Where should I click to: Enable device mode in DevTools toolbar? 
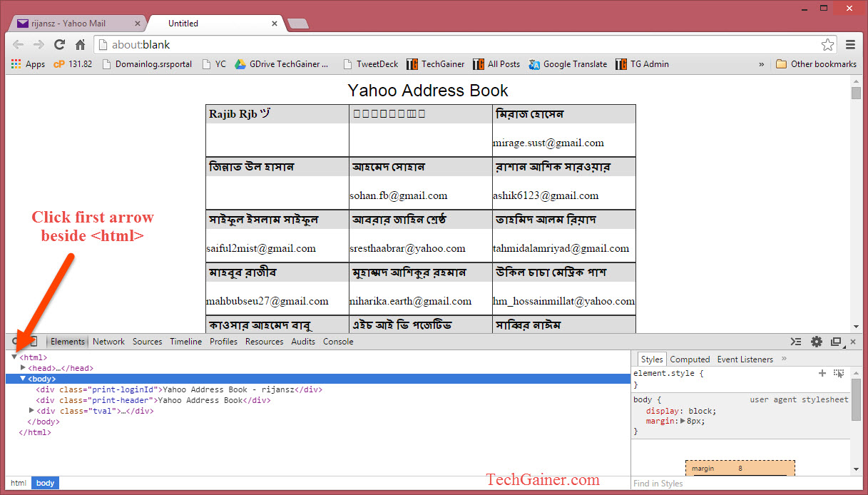point(33,341)
